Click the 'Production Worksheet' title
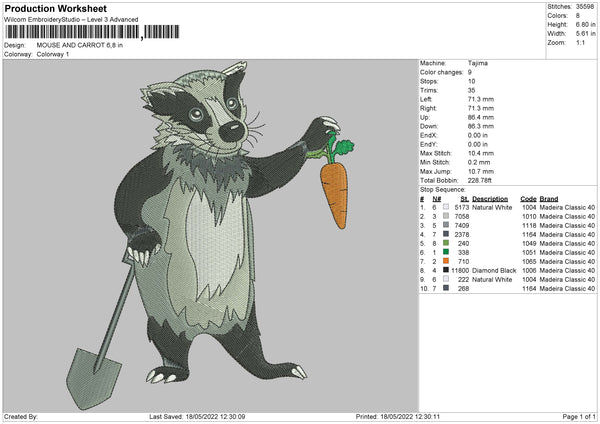Screen dimensions: 600x424 pos(55,8)
